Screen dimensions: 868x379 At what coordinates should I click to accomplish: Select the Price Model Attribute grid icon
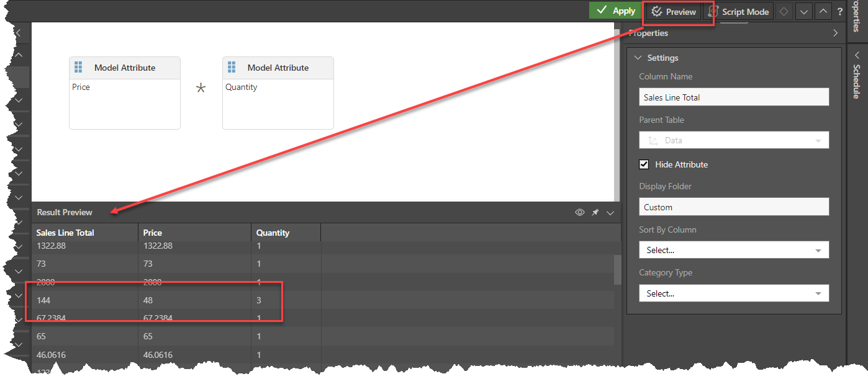(78, 68)
